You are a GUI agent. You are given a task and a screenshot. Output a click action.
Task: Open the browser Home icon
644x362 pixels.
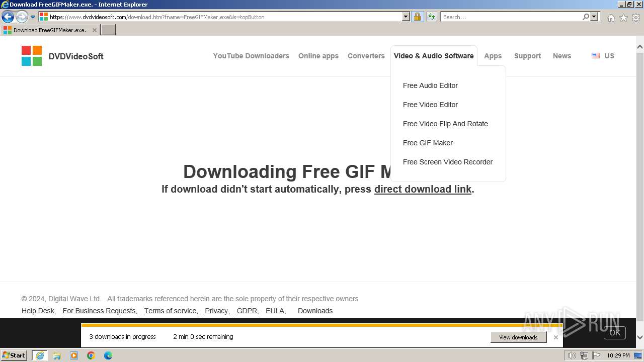coord(611,18)
